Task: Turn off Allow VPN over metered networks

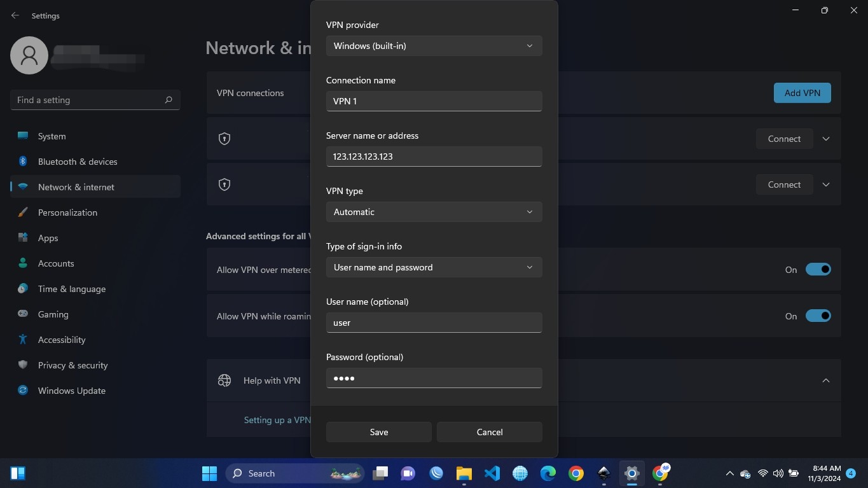Action: click(x=818, y=270)
